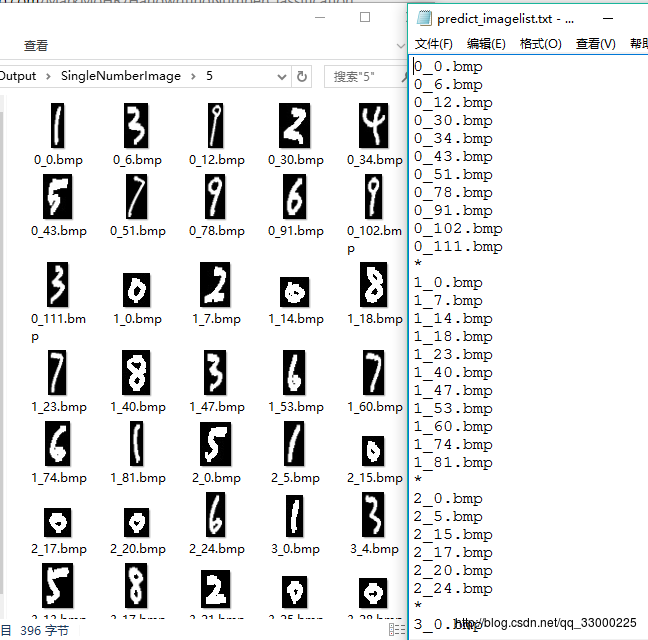The image size is (648, 640).
Task: Click the 1_7.bmp image file
Action: [215, 285]
